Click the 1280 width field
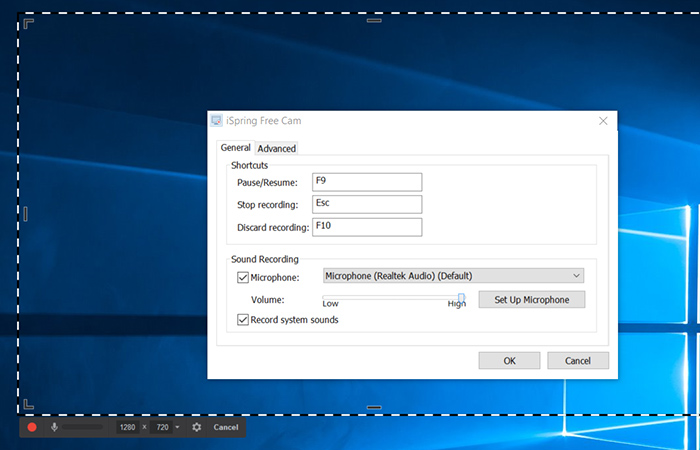The width and height of the screenshot is (700, 450). [127, 427]
